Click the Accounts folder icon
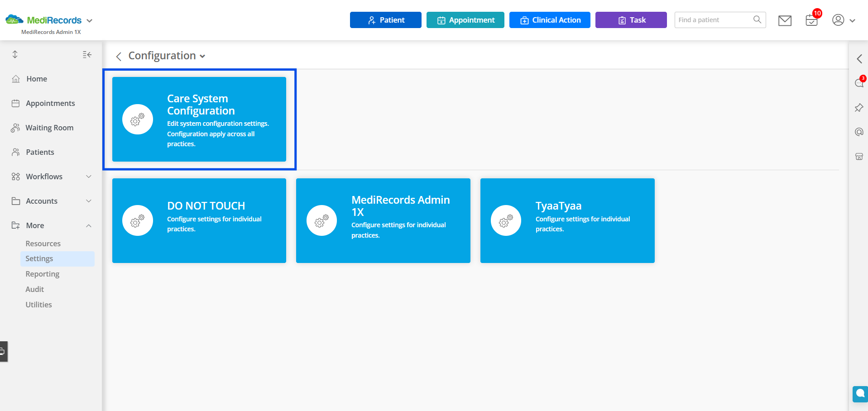 [x=16, y=201]
